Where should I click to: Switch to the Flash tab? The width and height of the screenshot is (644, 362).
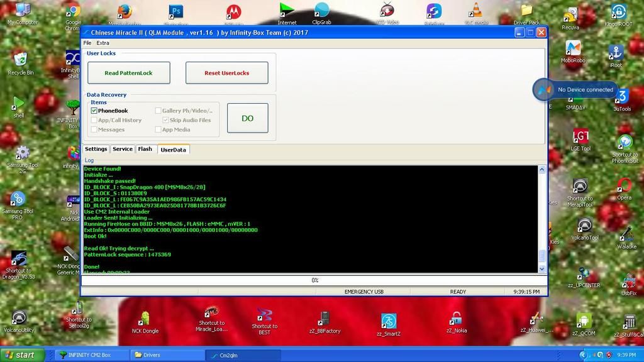145,149
